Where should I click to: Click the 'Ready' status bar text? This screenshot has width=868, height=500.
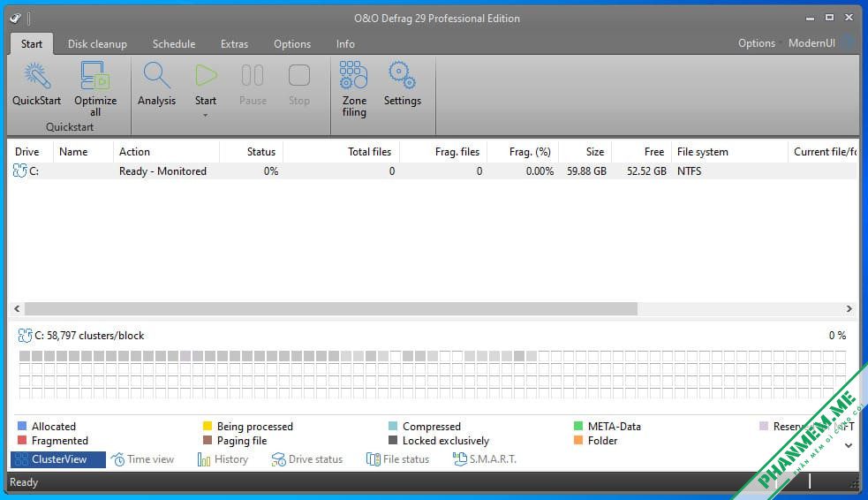click(24, 482)
